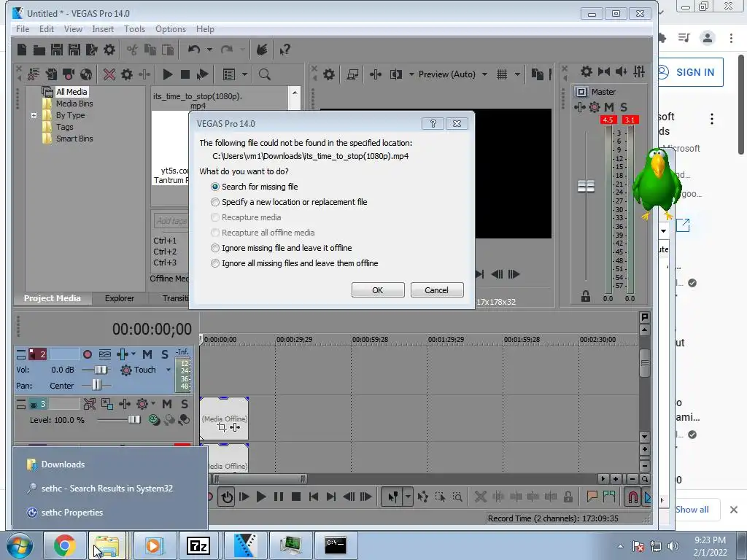747x560 pixels.
Task: Solo video track 3
Action: [x=185, y=404]
